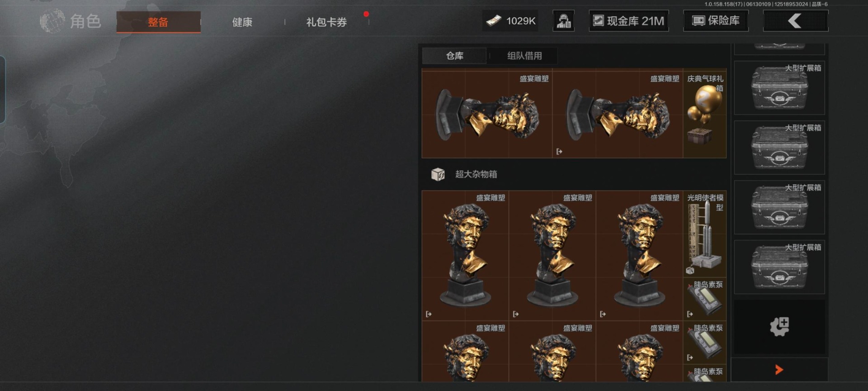This screenshot has height=391, width=868.
Task: Open the character avatar icon
Action: 563,21
